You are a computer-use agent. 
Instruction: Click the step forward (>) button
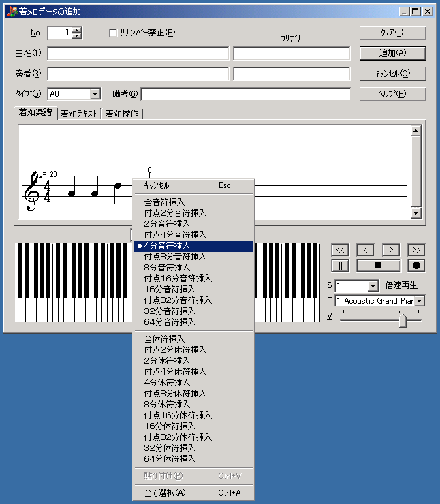[x=391, y=250]
